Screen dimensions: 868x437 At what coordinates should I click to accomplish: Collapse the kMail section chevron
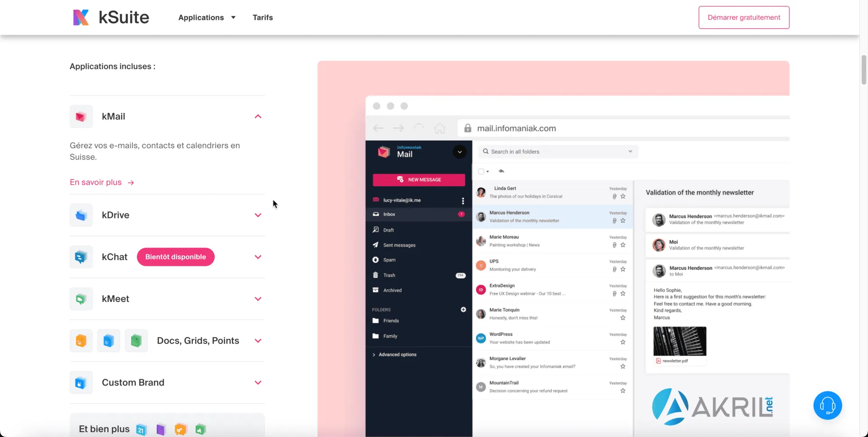(258, 117)
